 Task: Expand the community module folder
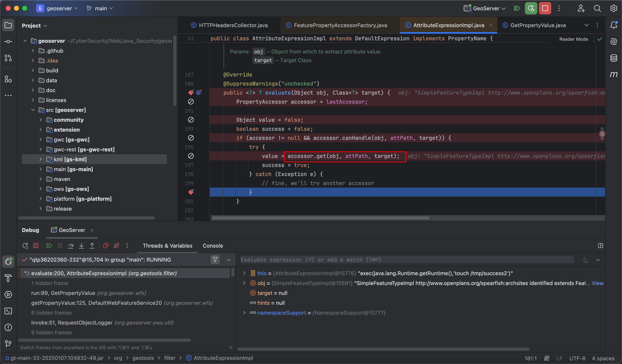coord(41,120)
